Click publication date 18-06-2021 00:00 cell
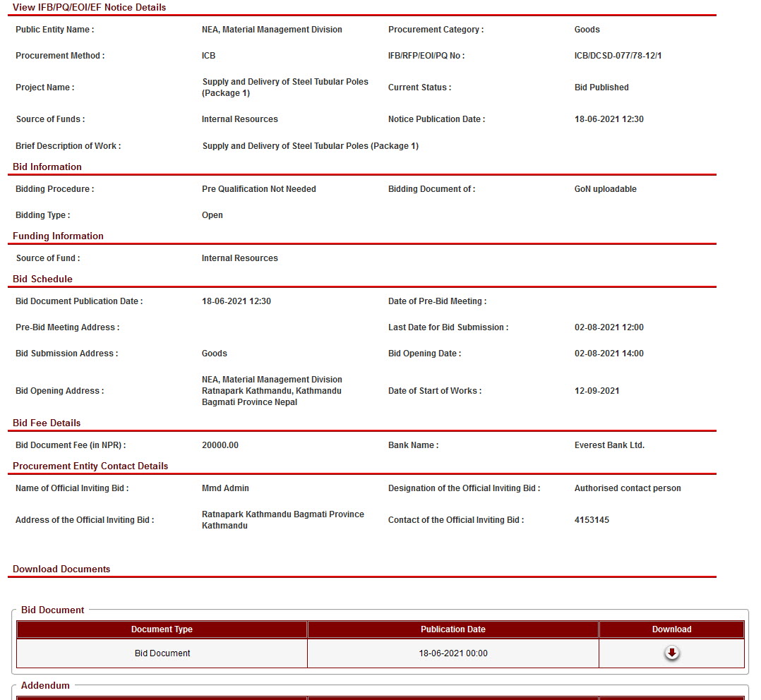Image resolution: width=761 pixels, height=700 pixels. point(453,653)
